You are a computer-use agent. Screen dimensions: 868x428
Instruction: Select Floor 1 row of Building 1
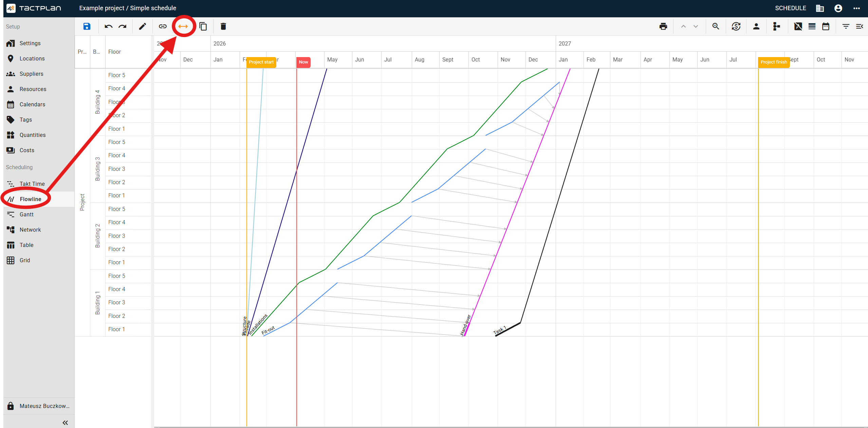point(128,329)
